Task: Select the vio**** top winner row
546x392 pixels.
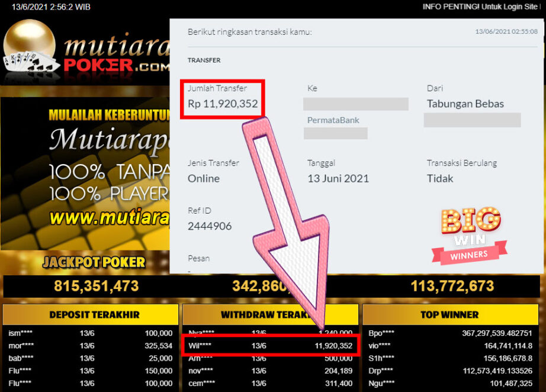Action: pos(450,346)
